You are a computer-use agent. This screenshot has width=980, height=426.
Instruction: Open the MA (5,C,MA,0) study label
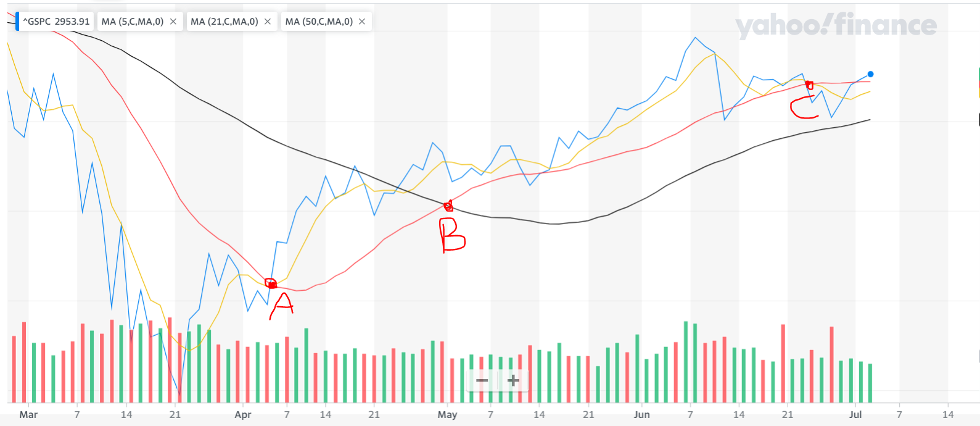coord(133,22)
